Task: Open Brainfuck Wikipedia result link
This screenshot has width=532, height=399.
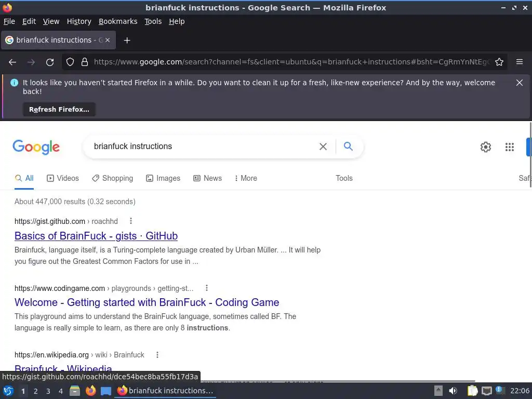Action: point(63,368)
